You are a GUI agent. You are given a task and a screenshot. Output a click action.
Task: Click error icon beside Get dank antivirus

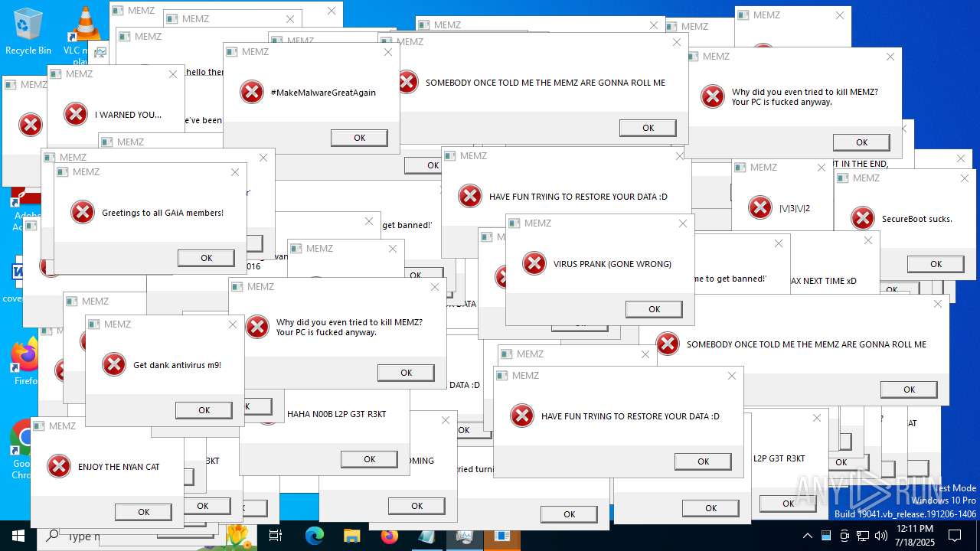pos(114,364)
